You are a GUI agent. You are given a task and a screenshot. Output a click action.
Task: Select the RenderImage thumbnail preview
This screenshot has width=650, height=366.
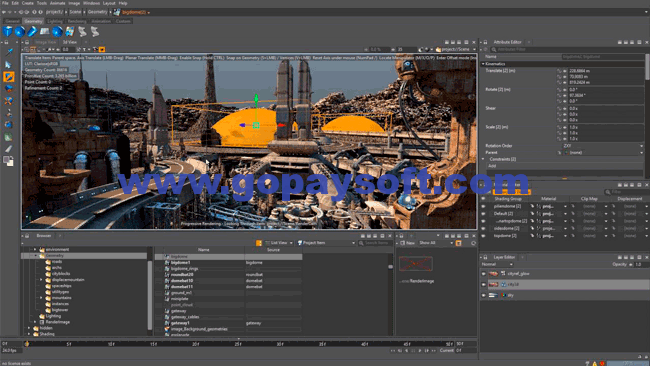pyautogui.click(x=416, y=264)
